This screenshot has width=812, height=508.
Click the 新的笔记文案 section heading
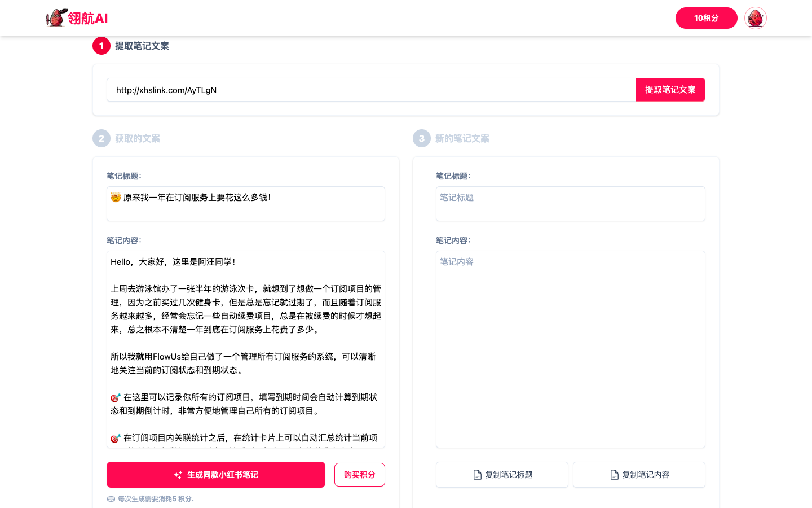462,138
